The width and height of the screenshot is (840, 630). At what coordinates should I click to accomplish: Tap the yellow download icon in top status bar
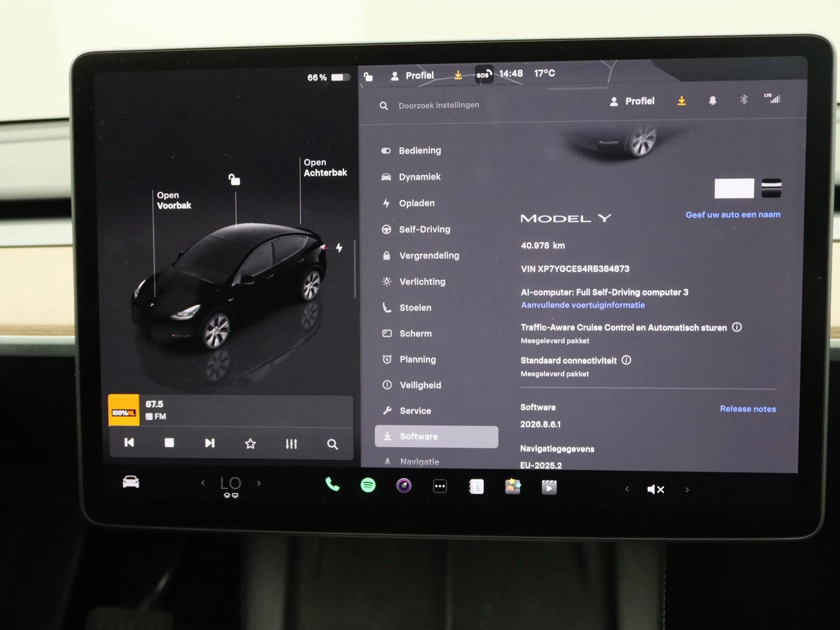pos(458,75)
